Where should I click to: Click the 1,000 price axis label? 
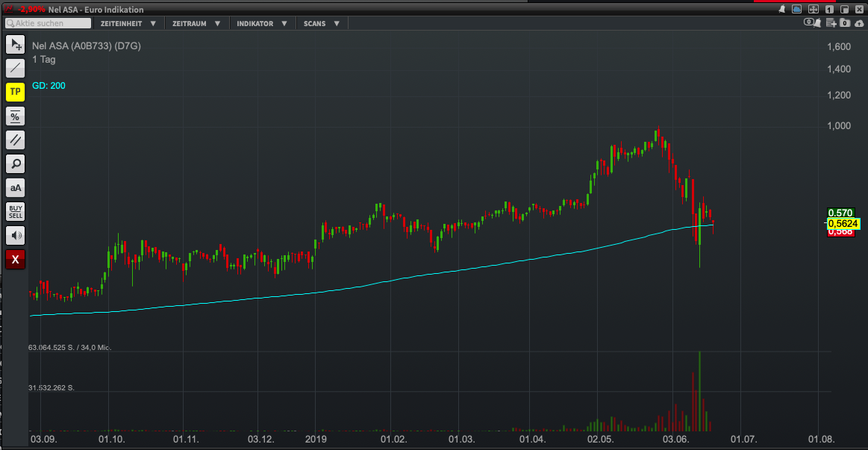coord(839,125)
